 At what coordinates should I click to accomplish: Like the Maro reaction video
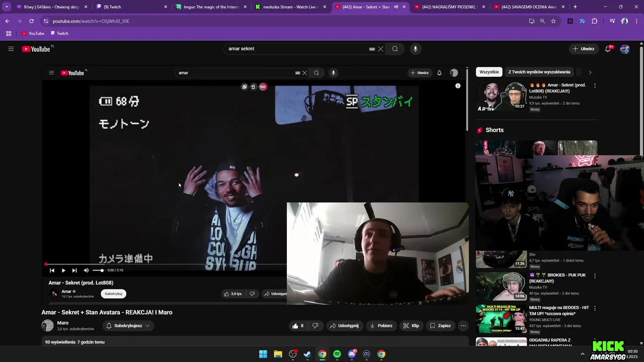(x=298, y=326)
